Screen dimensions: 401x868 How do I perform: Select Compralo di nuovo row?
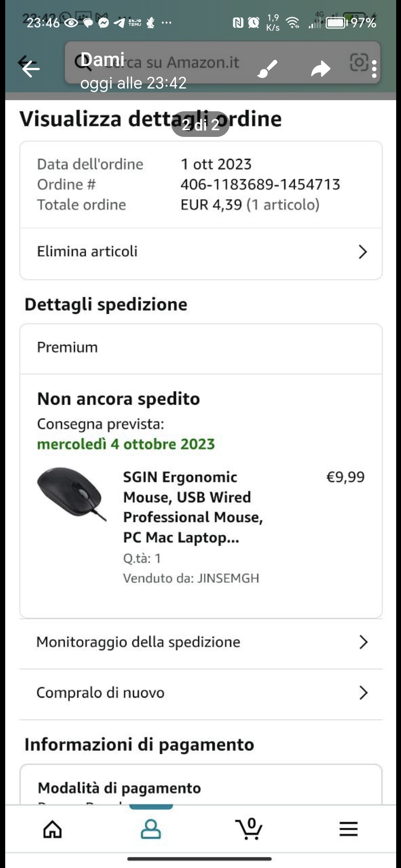point(101,693)
